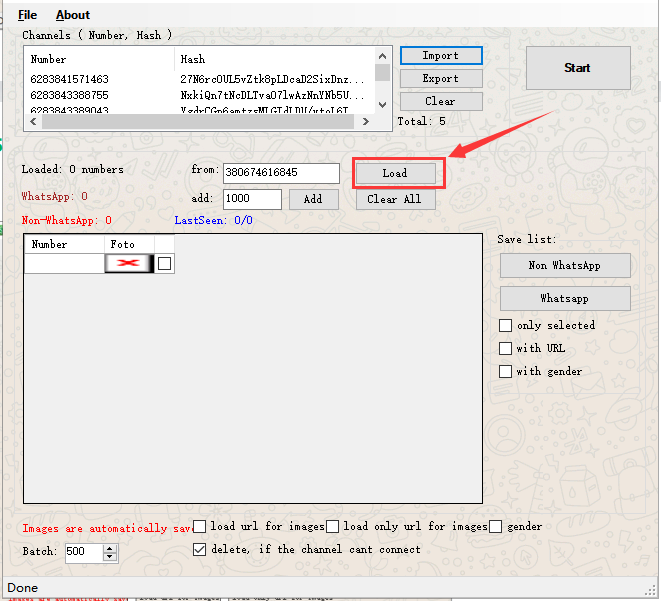Click the Clear channels button

(x=441, y=102)
